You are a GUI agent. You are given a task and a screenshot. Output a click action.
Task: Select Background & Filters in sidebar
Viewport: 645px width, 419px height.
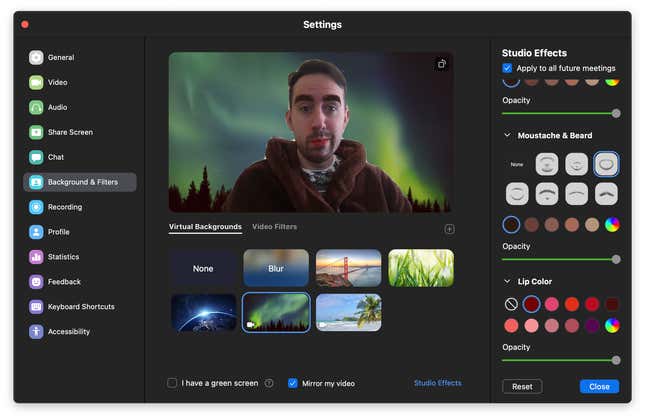80,182
